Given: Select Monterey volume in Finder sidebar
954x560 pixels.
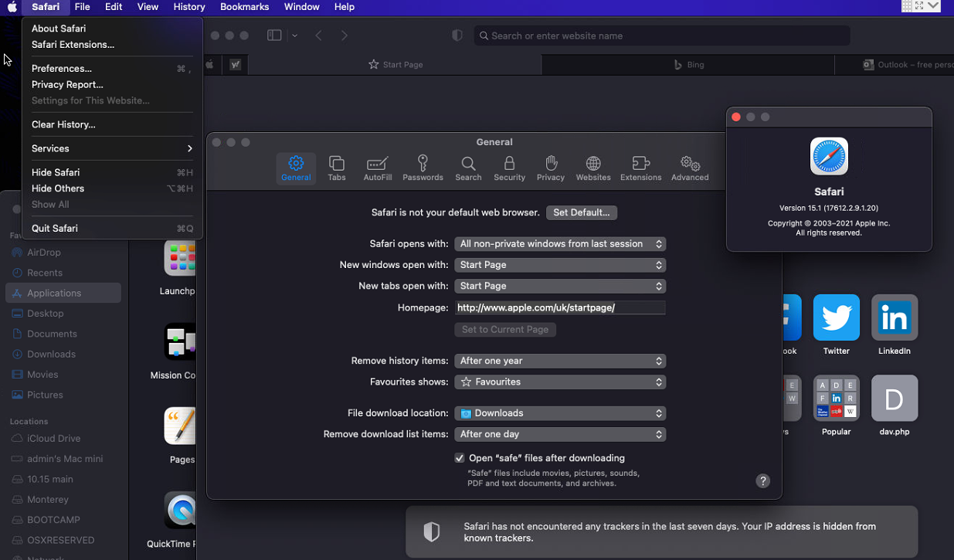Looking at the screenshot, I should (63, 500).
